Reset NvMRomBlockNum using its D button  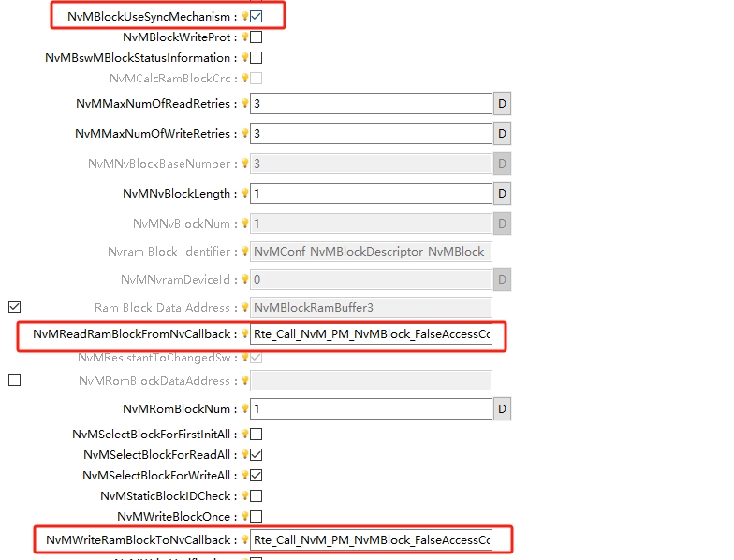(x=502, y=409)
